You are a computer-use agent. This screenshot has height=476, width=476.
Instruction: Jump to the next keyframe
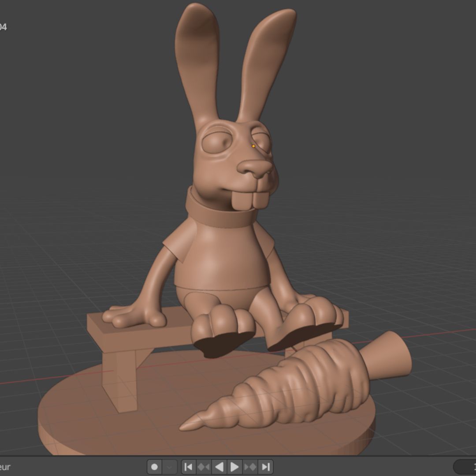[250, 467]
